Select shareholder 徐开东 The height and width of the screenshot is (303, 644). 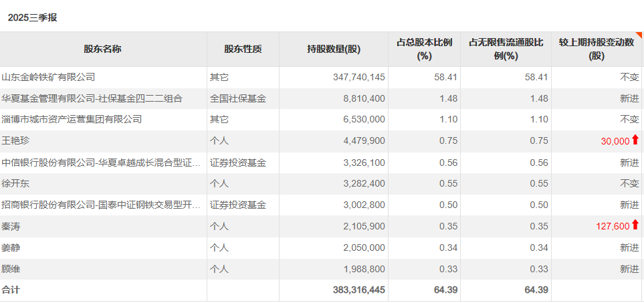tap(15, 183)
